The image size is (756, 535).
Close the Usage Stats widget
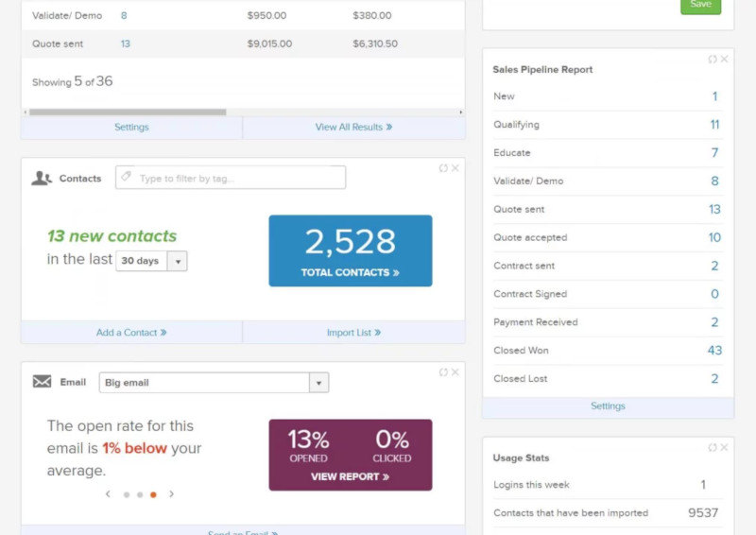point(724,448)
